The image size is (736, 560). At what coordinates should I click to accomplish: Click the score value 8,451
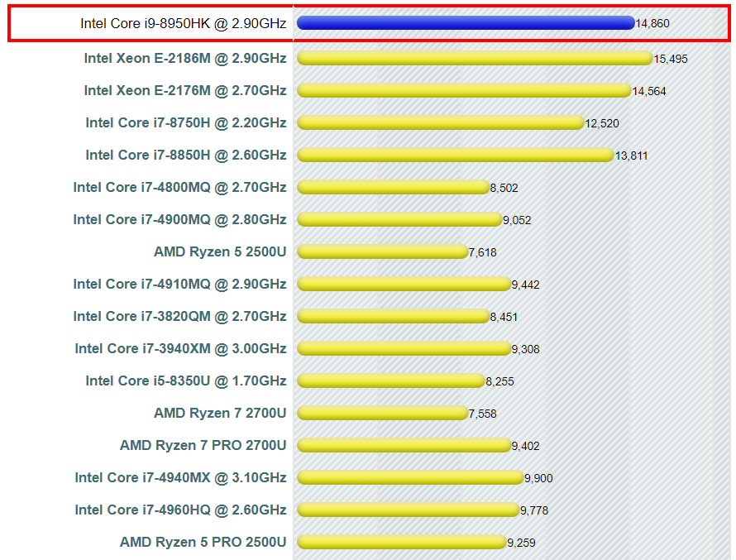coord(504,318)
